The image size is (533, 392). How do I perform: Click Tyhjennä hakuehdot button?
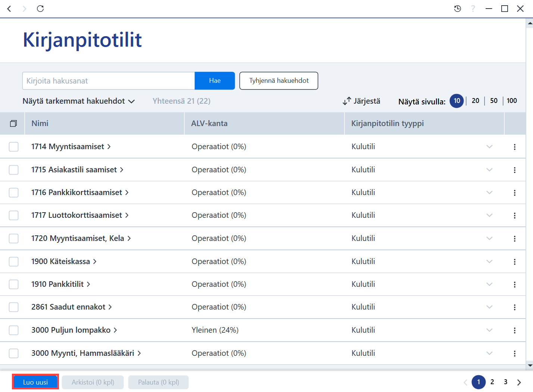tap(279, 81)
